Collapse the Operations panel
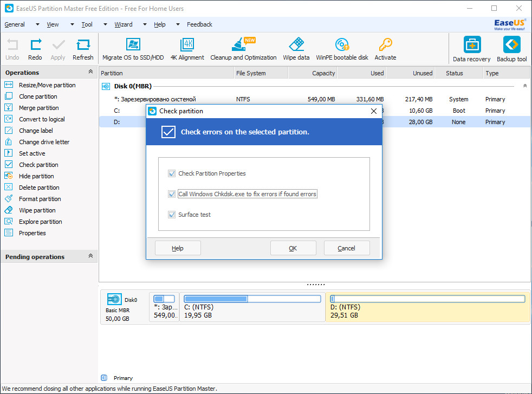Image resolution: width=532 pixels, height=394 pixels. pos(90,72)
